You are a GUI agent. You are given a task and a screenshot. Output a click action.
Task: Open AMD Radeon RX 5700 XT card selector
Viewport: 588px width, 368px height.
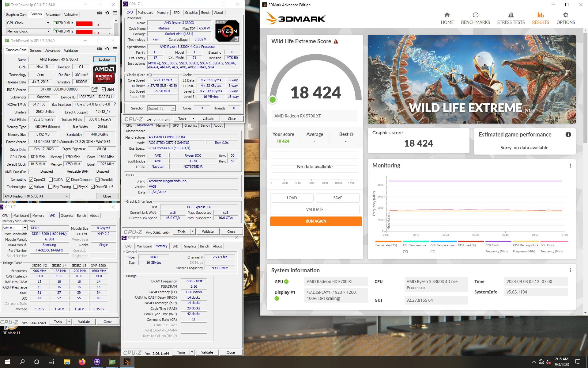point(36,196)
